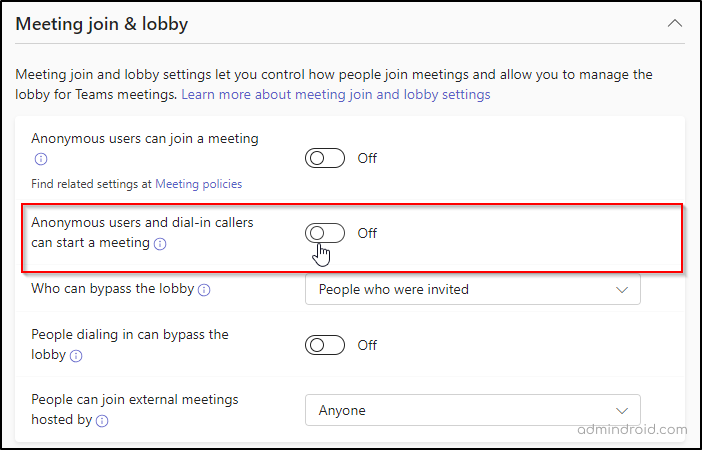This screenshot has width=702, height=450.
Task: Turn on 'People dialing in can bypass the lobby'
Action: (325, 345)
